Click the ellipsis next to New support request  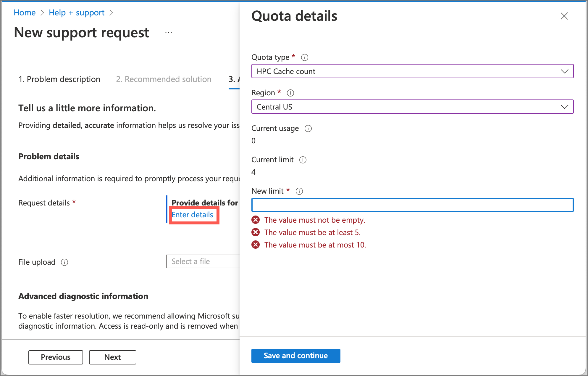point(168,33)
